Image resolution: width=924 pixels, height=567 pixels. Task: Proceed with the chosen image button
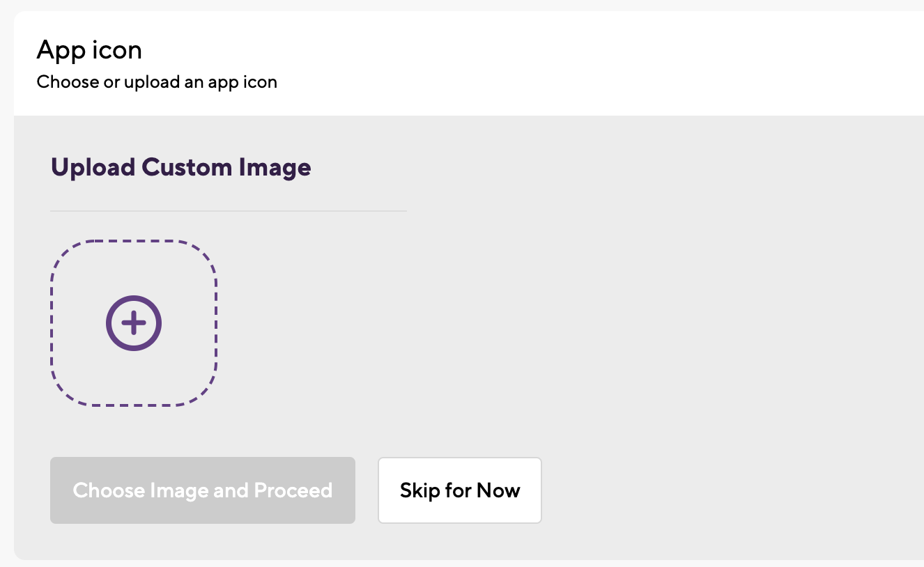pos(202,490)
